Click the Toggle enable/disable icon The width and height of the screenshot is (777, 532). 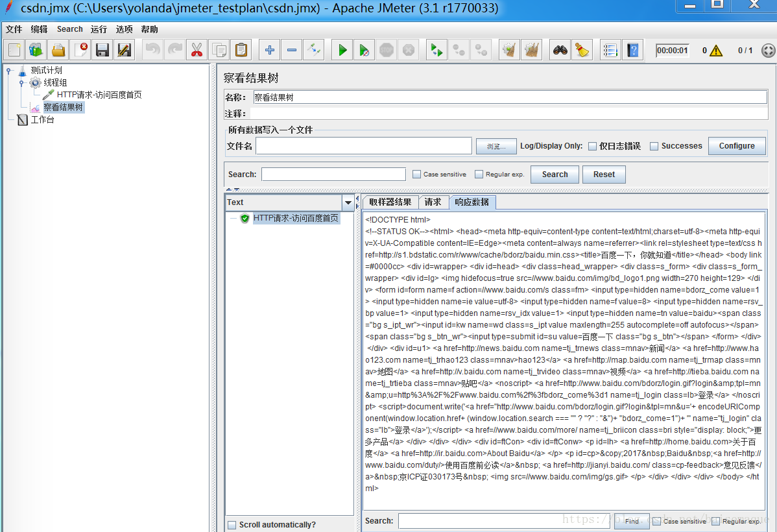(x=314, y=50)
